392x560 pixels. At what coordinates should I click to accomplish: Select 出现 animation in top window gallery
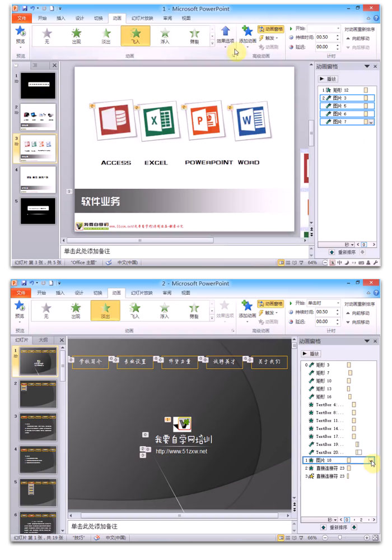click(x=76, y=35)
